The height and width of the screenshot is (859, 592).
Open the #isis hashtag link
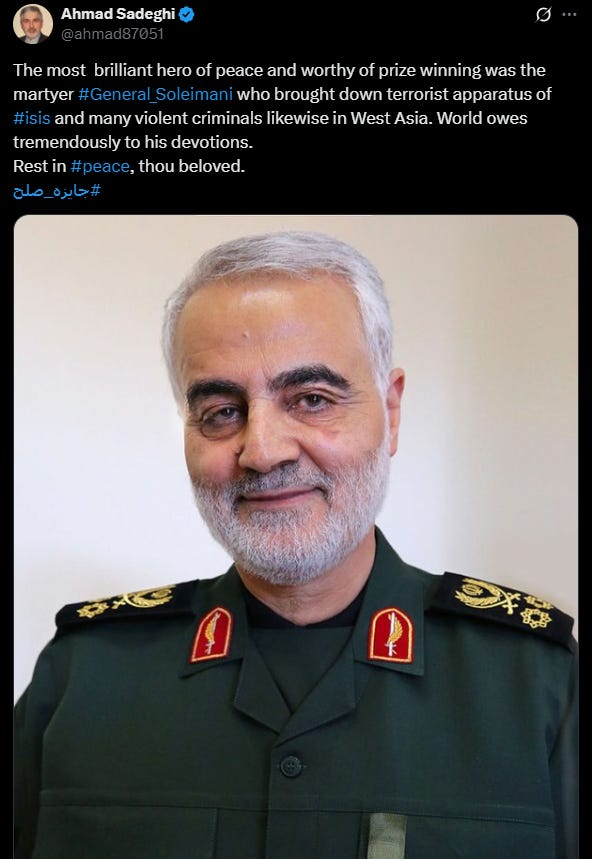pos(32,118)
